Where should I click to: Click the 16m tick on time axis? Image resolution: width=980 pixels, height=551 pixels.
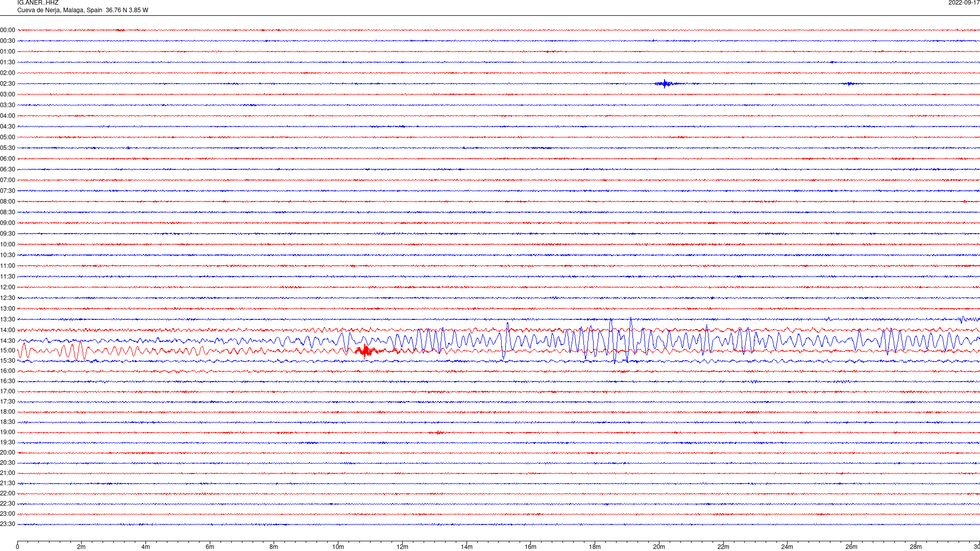point(530,547)
